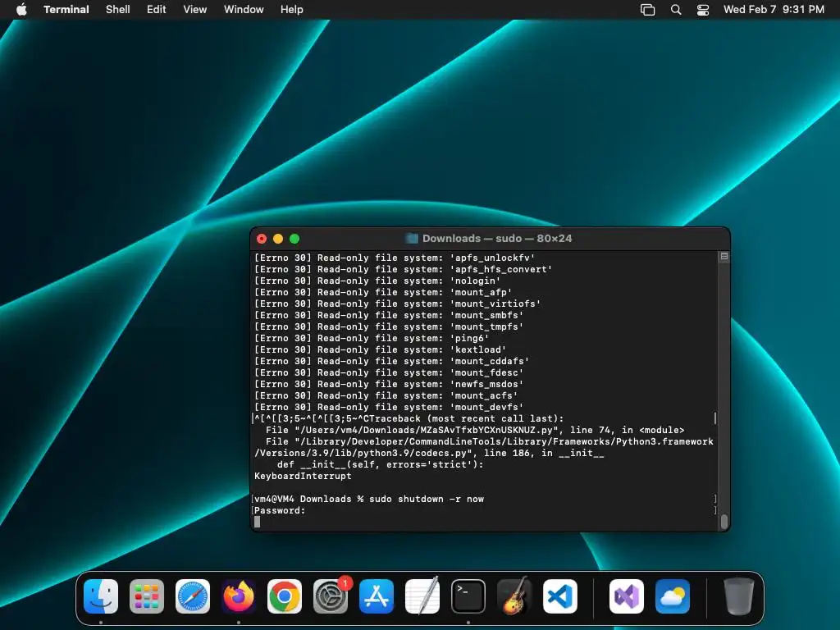Click the 'sudo shutdown -r now' command text
Image resolution: width=840 pixels, height=630 pixels.
point(427,499)
